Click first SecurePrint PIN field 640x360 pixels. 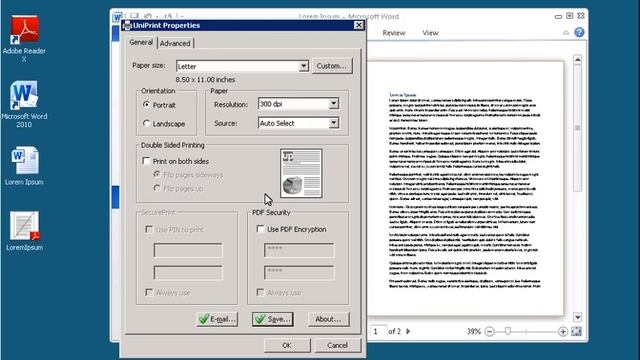[x=188, y=250]
